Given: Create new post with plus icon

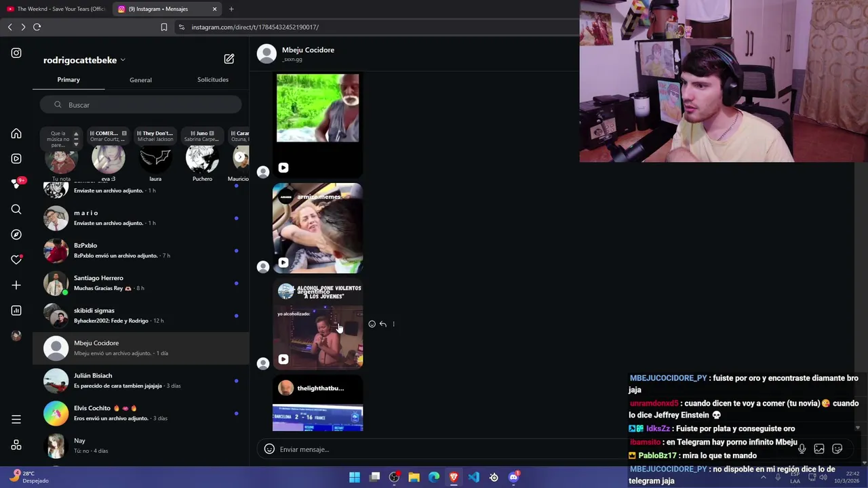Looking at the screenshot, I should coord(16,285).
